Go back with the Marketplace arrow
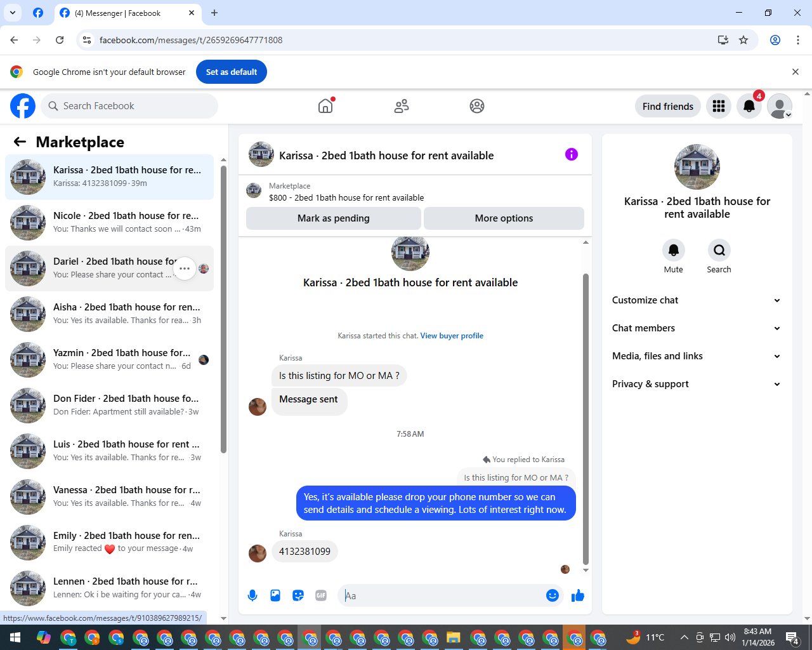This screenshot has height=650, width=812. point(20,142)
